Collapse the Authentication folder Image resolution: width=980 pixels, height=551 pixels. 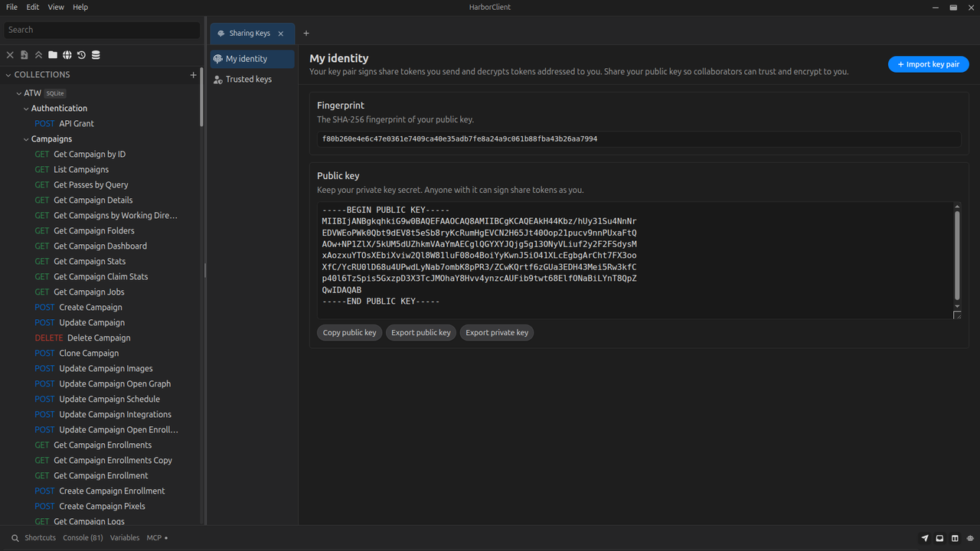tap(26, 109)
